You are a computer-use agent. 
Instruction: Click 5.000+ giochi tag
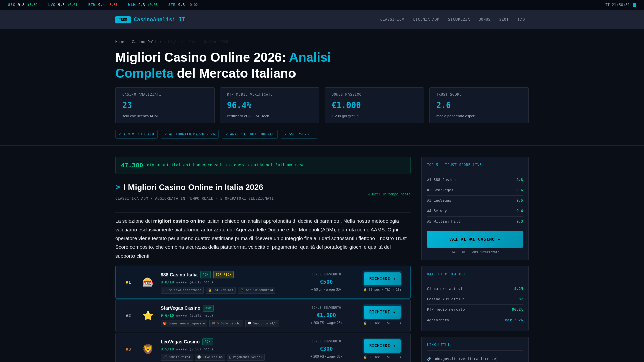(x=226, y=324)
